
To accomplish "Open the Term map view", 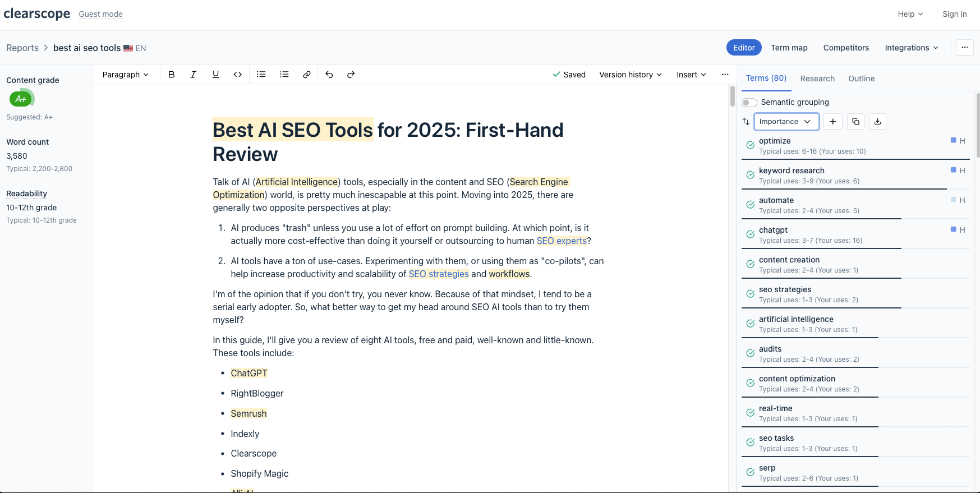I will coord(789,48).
